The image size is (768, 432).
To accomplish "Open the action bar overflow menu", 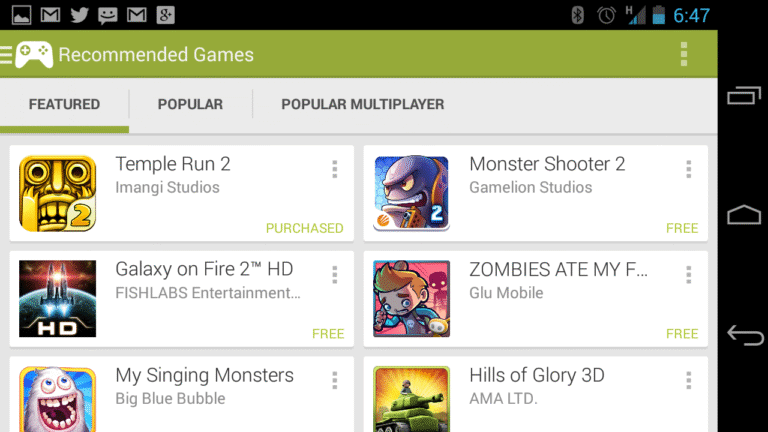I will click(684, 54).
